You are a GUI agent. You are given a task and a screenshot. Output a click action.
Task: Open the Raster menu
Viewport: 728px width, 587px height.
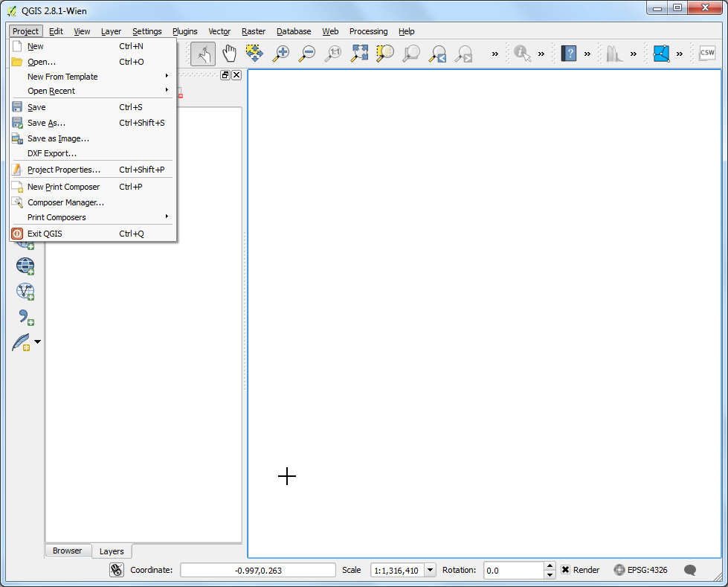click(x=254, y=31)
